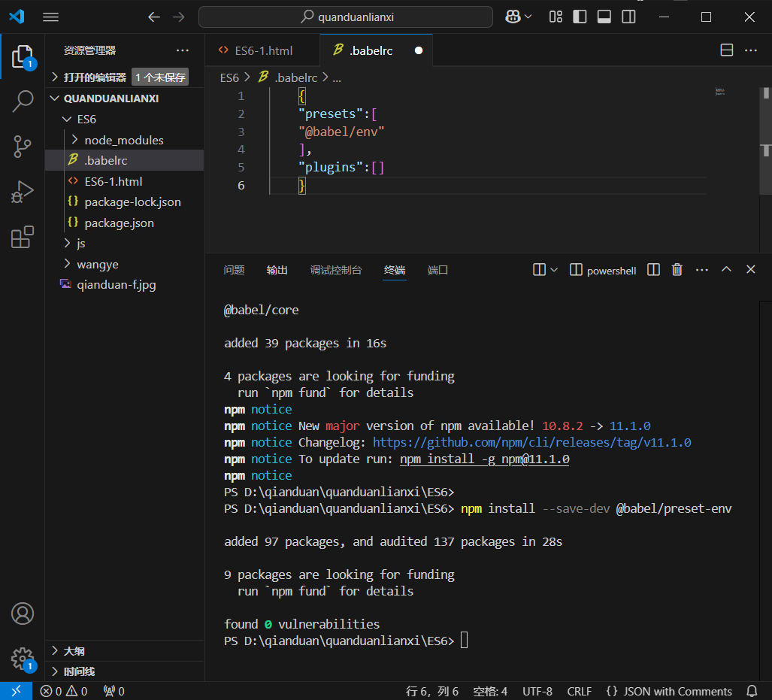Split the editor layout icon
This screenshot has width=772, height=700.
click(x=727, y=50)
